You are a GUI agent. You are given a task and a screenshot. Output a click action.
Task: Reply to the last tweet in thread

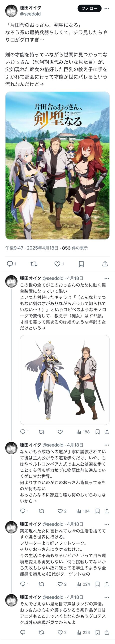23,632
